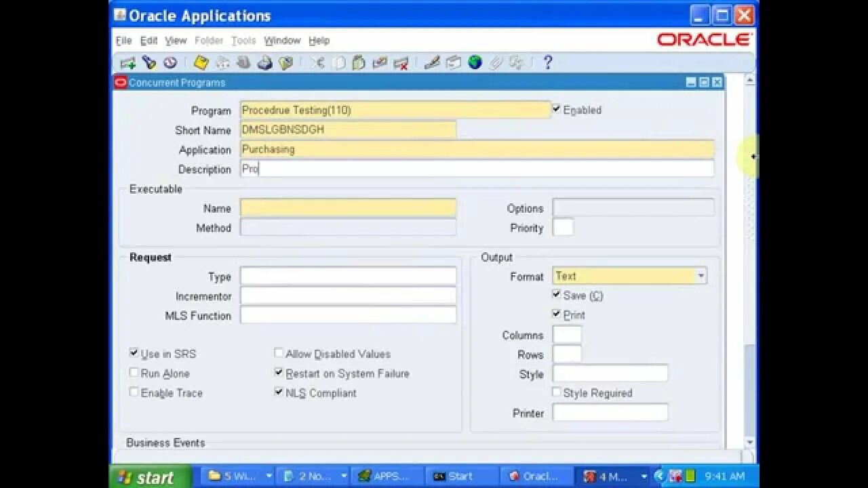Viewport: 868px width, 488px height.
Task: Click the Program name field
Action: [395, 110]
